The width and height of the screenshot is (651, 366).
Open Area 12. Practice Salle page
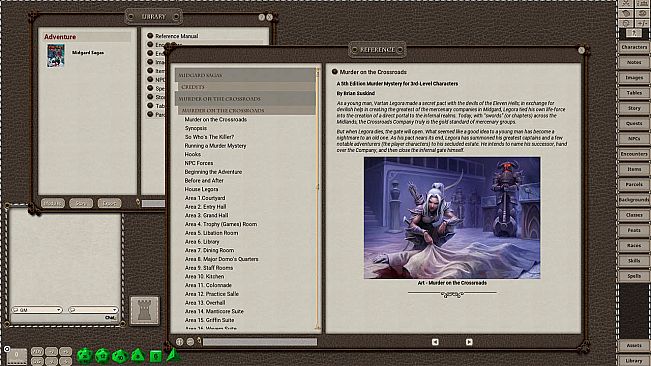(x=212, y=294)
